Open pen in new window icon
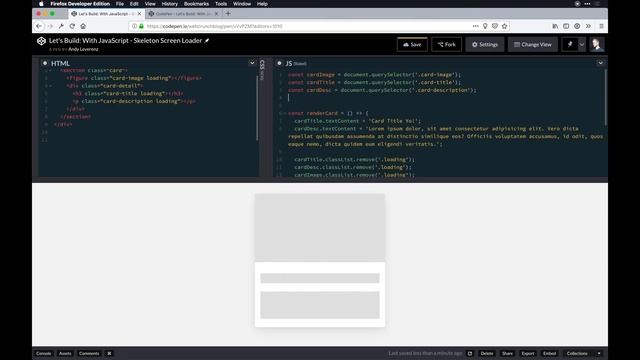Image resolution: width=640 pixels, height=360 pixels. pos(470,353)
